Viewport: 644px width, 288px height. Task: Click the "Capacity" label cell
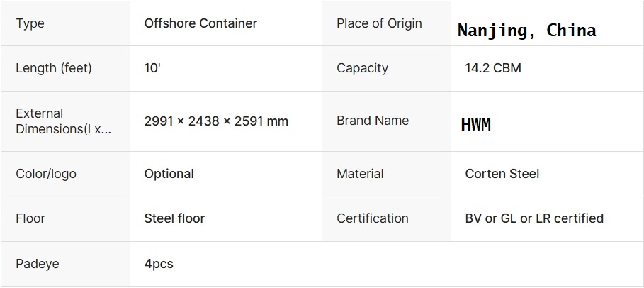tap(362, 68)
